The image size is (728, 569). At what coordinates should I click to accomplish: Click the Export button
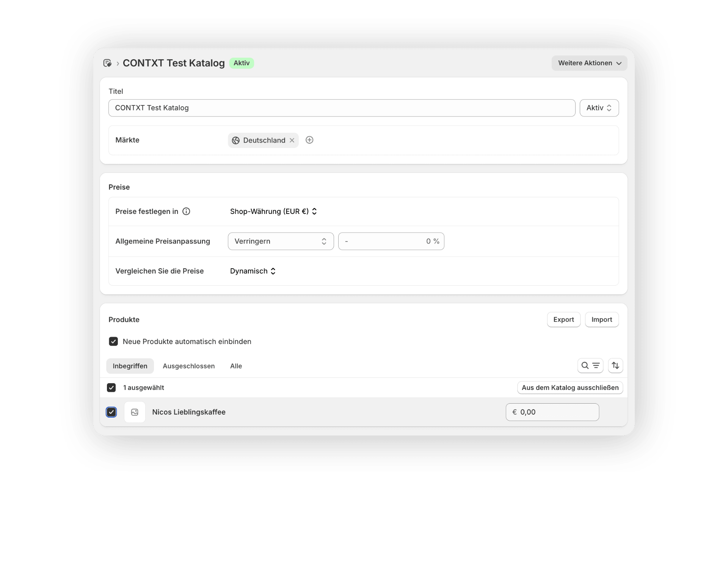tap(563, 319)
